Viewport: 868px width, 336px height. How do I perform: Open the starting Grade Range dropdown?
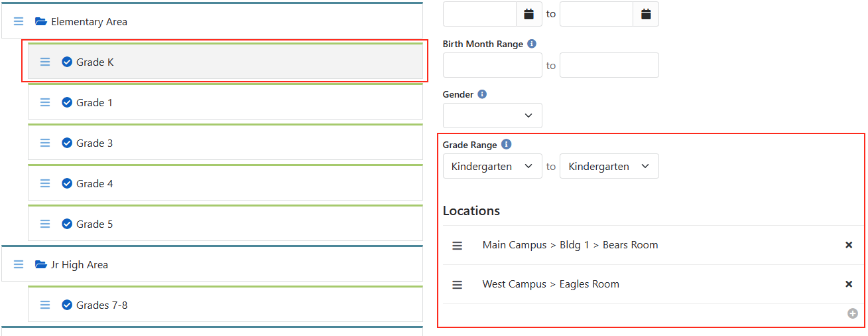click(493, 167)
